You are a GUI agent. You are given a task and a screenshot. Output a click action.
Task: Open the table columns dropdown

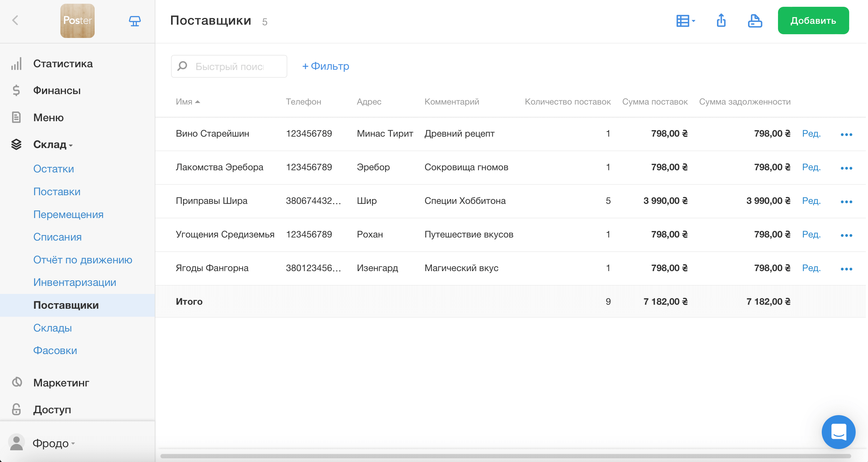coord(686,21)
